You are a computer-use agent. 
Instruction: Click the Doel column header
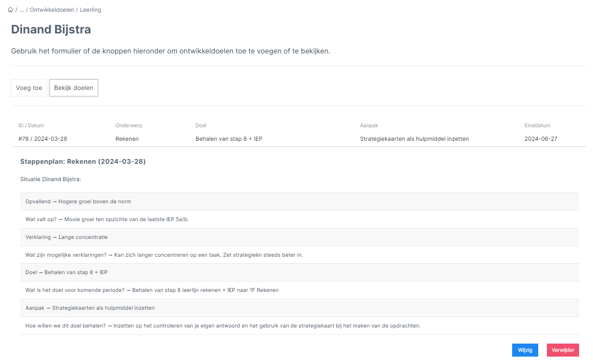pos(201,126)
